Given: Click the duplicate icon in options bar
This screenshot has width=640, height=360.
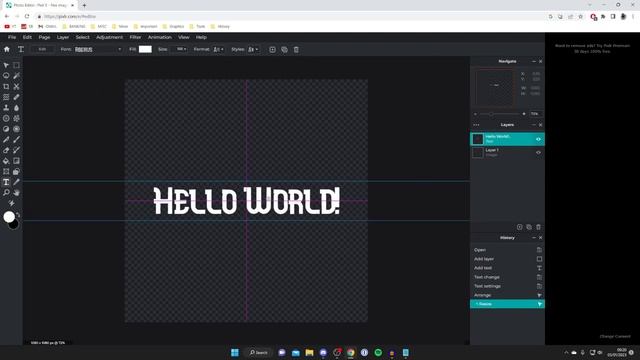Looking at the screenshot, I should pos(284,49).
